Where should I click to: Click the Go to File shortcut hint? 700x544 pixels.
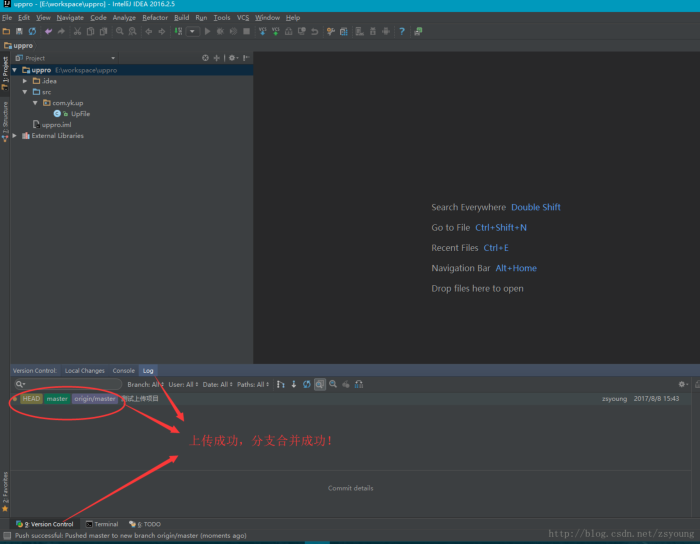coord(479,228)
